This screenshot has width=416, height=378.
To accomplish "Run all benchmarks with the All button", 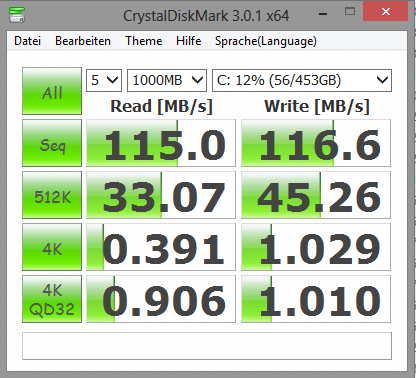I will tap(52, 91).
